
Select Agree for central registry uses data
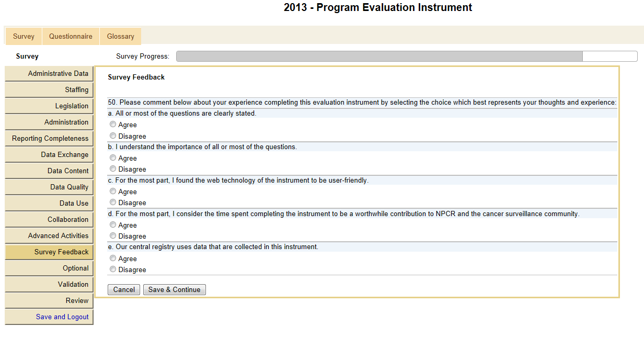pos(113,259)
